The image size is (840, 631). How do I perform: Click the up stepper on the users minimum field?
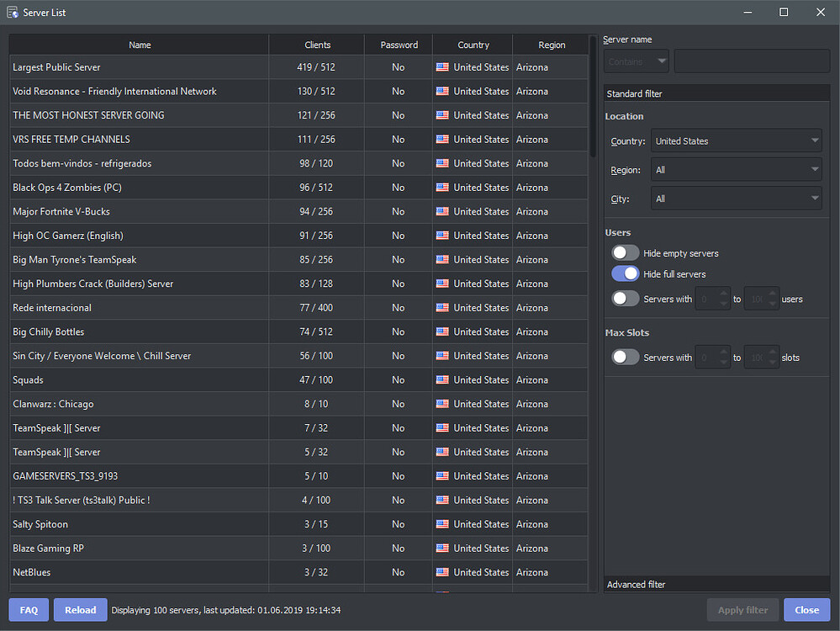click(x=723, y=294)
